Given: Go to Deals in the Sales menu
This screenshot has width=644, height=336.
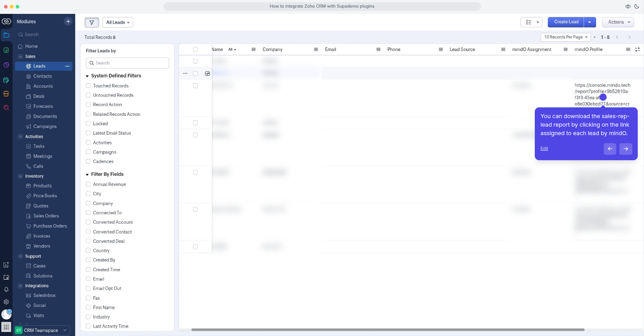Looking at the screenshot, I should click(39, 96).
